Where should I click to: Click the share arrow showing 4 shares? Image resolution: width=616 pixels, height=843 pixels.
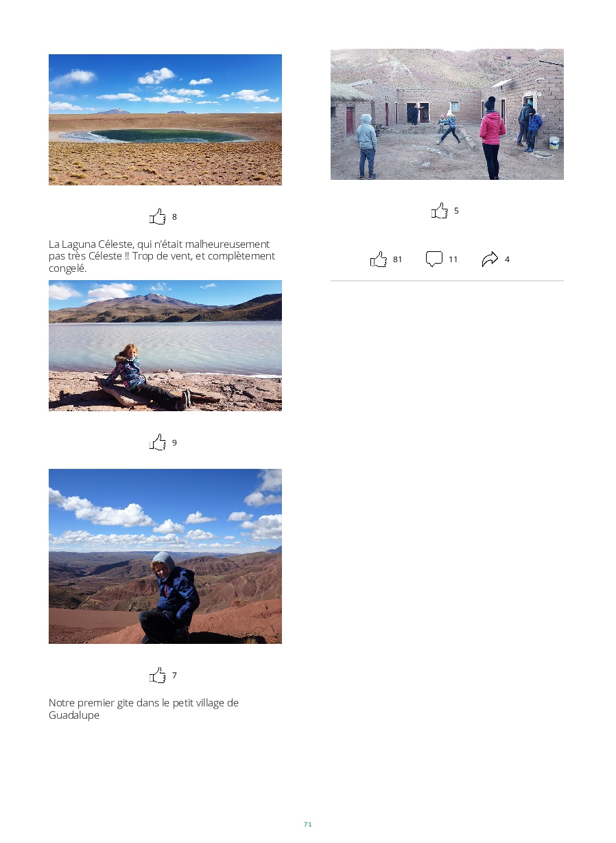tap(490, 259)
